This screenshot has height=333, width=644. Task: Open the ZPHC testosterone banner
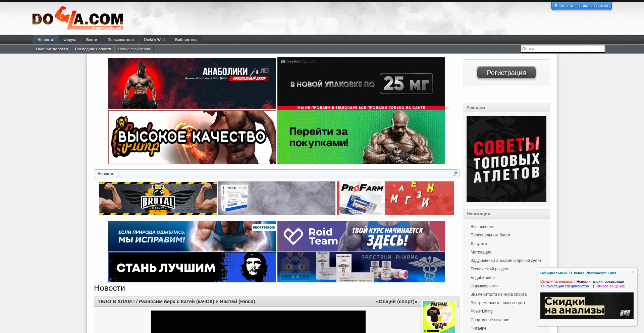click(x=277, y=198)
